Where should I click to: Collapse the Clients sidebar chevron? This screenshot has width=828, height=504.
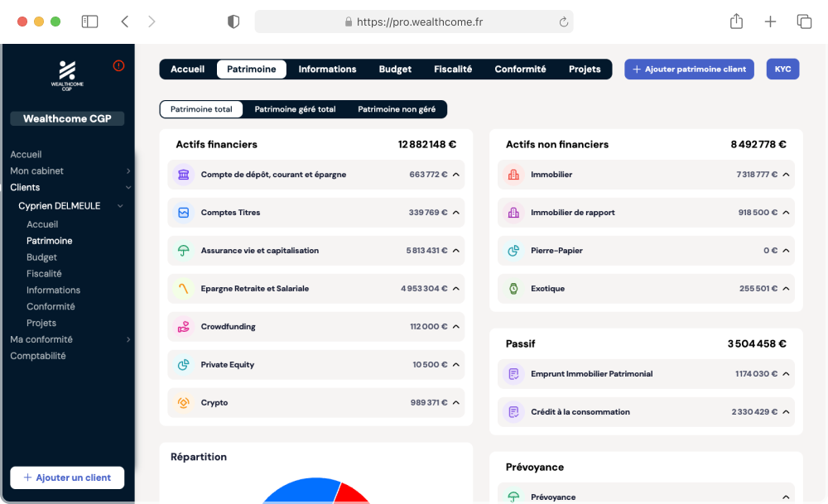point(128,187)
